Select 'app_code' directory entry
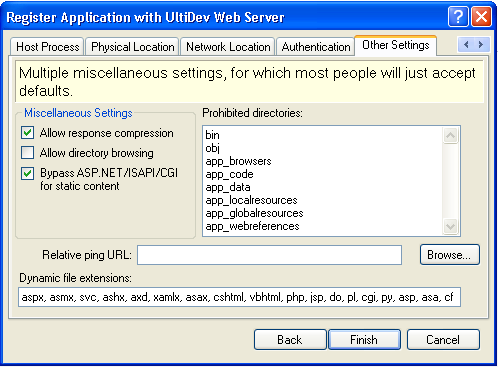The image size is (498, 367). [229, 174]
